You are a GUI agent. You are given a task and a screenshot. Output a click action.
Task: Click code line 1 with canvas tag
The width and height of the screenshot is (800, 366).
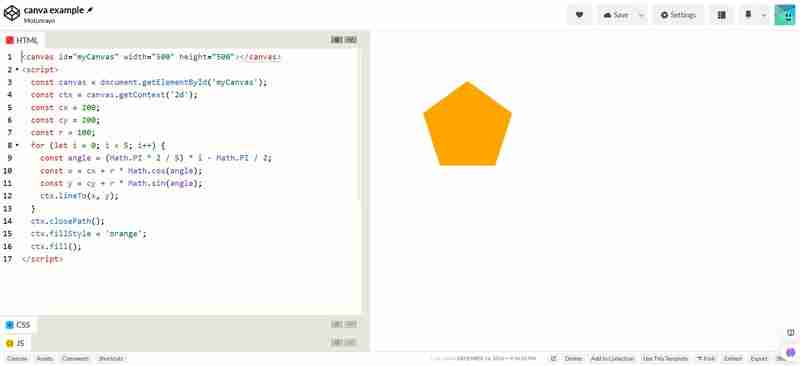coord(151,57)
